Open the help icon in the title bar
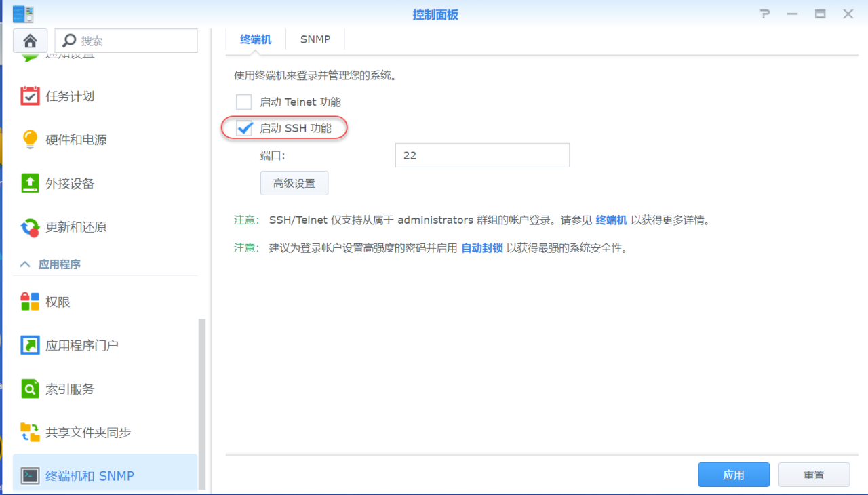 tap(764, 14)
